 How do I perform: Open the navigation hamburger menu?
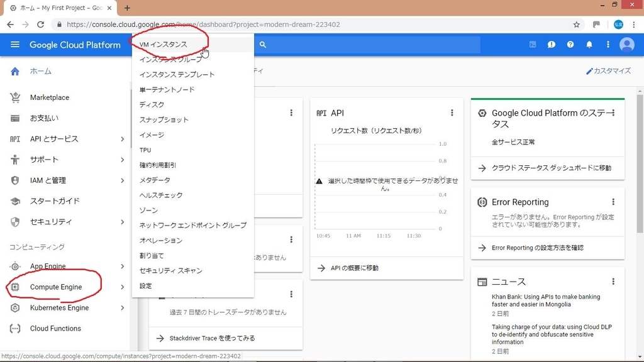click(x=15, y=45)
